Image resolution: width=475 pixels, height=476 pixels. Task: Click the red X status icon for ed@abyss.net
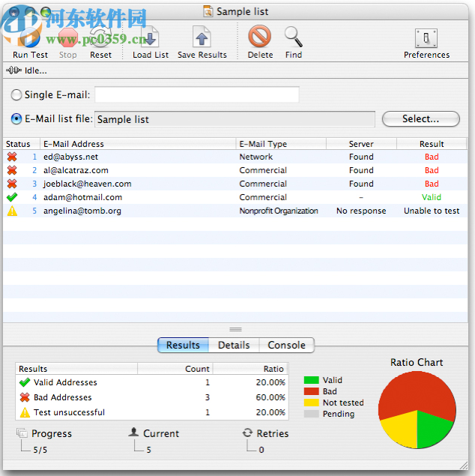[x=12, y=157]
